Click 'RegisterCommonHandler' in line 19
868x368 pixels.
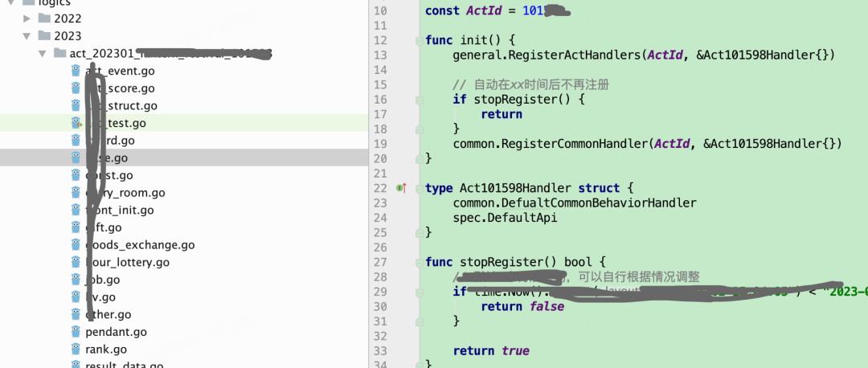point(575,144)
